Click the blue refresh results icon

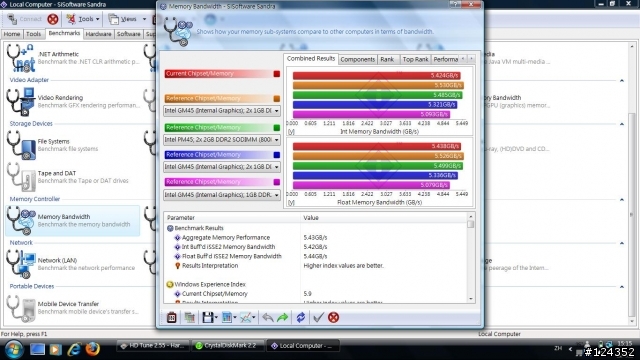[x=301, y=317]
